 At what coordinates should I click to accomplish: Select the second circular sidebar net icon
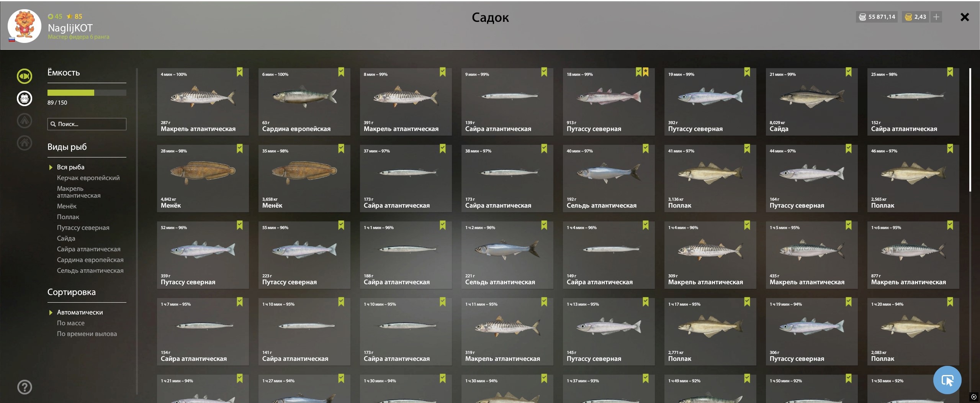click(x=25, y=98)
